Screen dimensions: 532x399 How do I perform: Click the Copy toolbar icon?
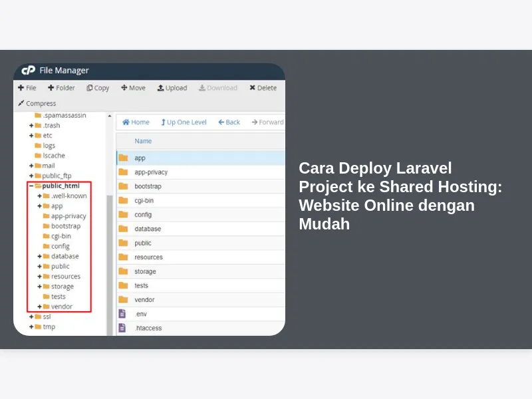coord(90,88)
